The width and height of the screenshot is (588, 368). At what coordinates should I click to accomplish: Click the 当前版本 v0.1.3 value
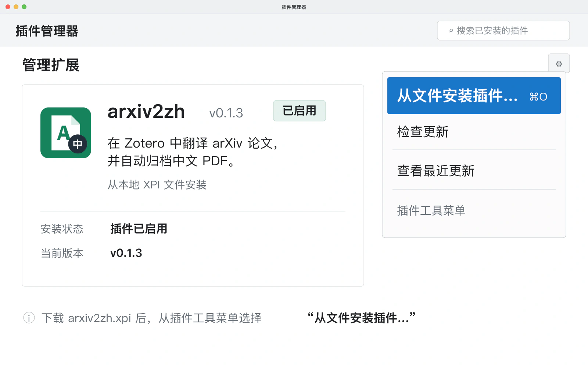click(x=126, y=253)
